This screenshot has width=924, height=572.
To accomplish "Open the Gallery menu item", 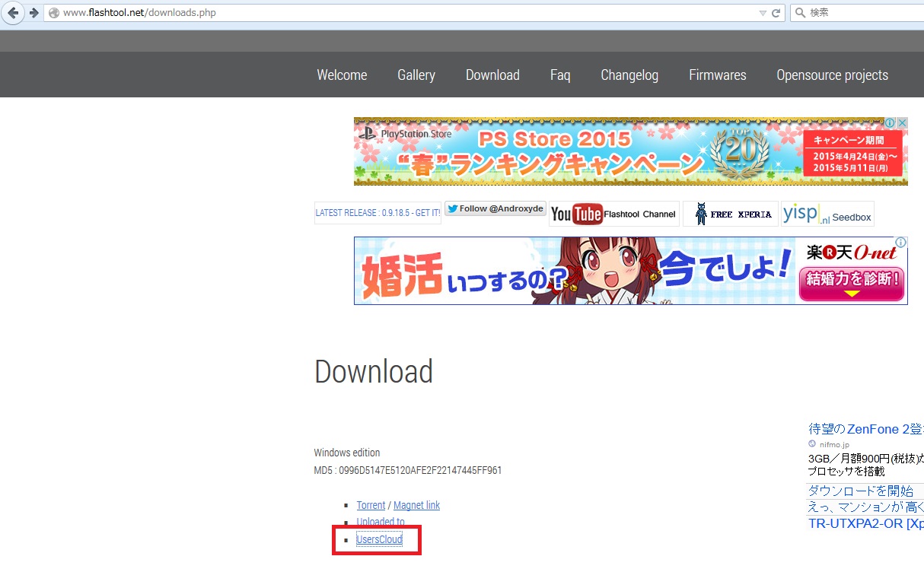I will 416,75.
